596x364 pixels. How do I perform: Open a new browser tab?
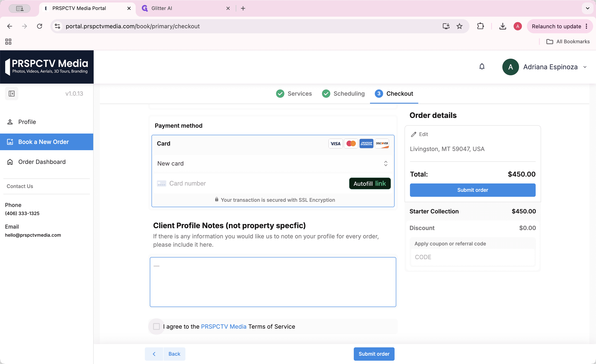pos(243,8)
